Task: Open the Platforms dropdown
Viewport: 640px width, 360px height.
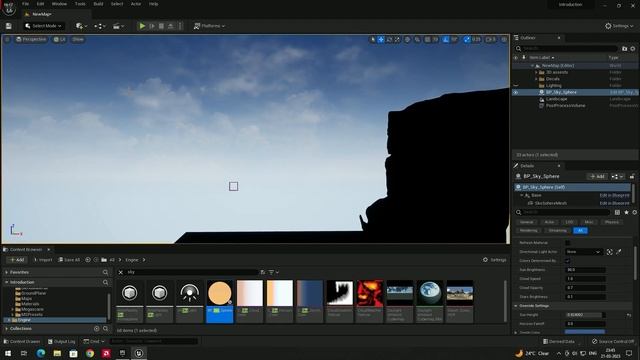Action: tap(209, 26)
